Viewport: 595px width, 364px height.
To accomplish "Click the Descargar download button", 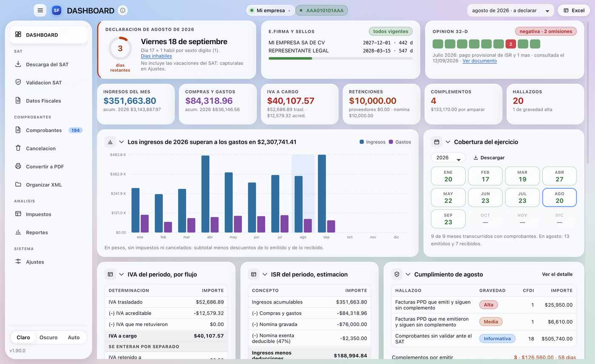I will pos(489,158).
